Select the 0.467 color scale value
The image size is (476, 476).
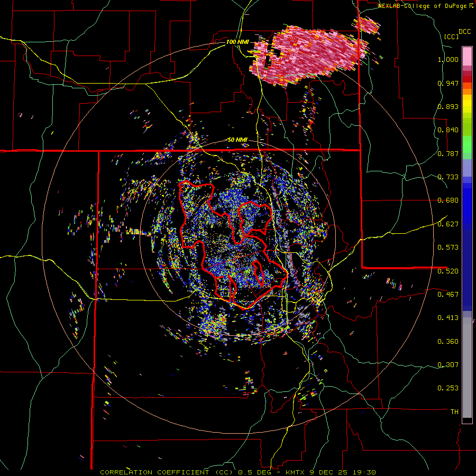click(448, 294)
